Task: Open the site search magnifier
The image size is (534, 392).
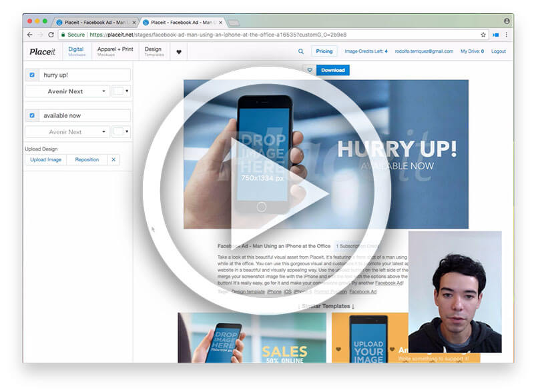Action: 301,51
